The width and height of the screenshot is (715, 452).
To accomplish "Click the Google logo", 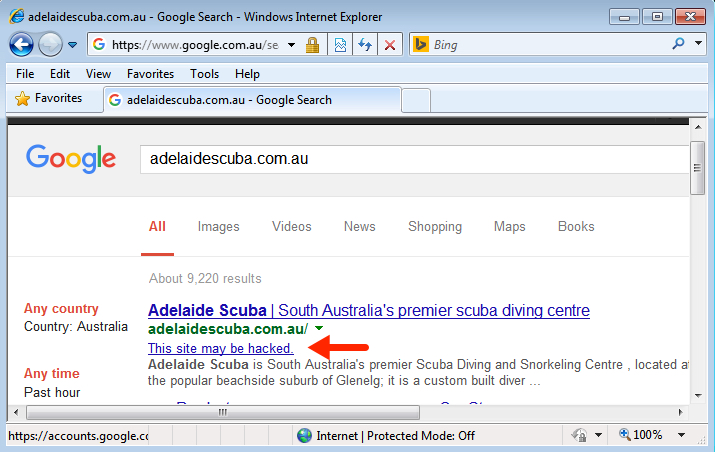I will click(71, 158).
